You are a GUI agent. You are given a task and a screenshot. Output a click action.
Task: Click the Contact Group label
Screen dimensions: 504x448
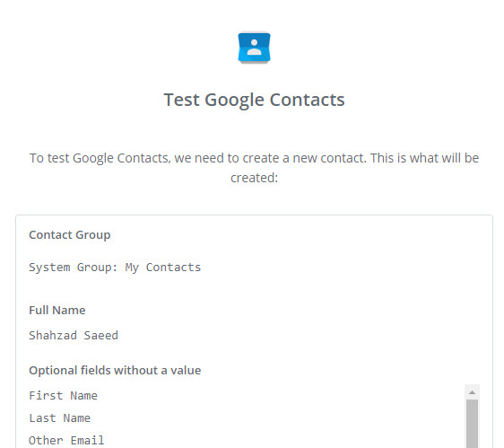pyautogui.click(x=70, y=234)
